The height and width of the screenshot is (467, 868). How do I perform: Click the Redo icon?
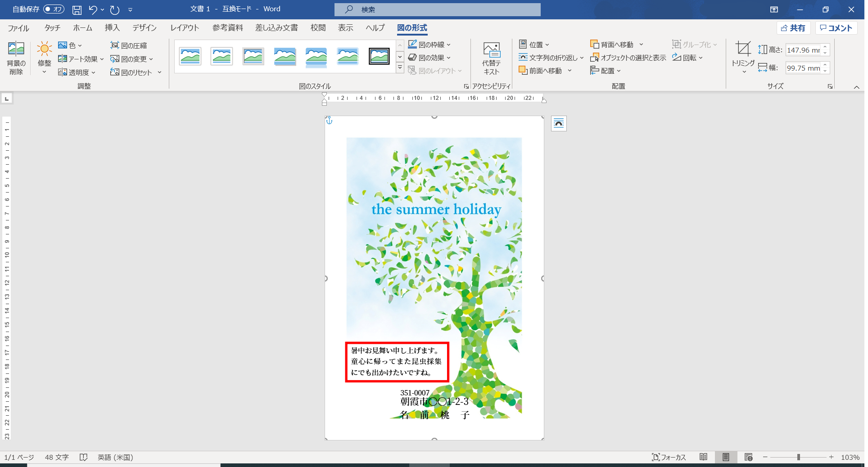pyautogui.click(x=115, y=9)
